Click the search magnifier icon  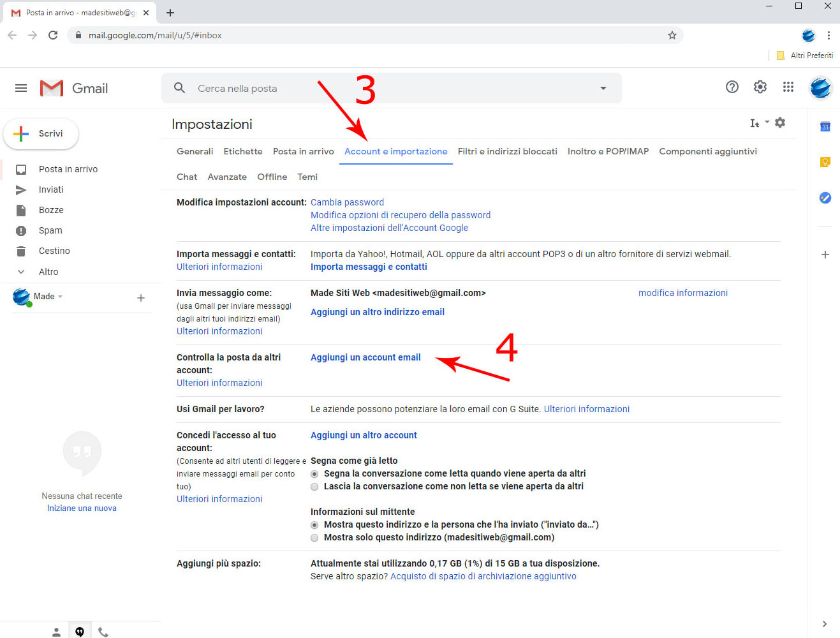click(180, 88)
